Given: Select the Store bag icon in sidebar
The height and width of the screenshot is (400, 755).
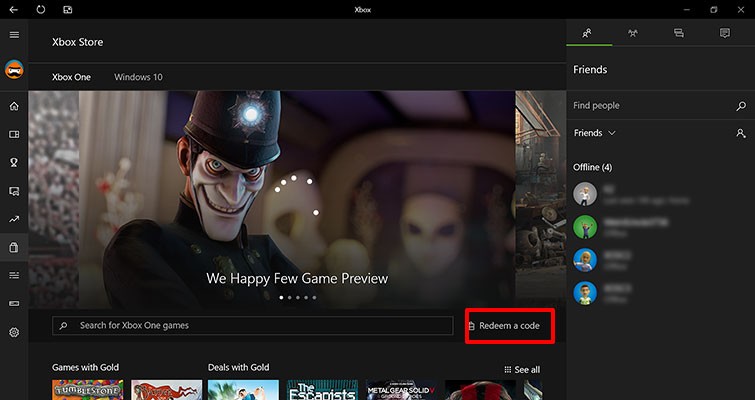Looking at the screenshot, I should point(14,247).
